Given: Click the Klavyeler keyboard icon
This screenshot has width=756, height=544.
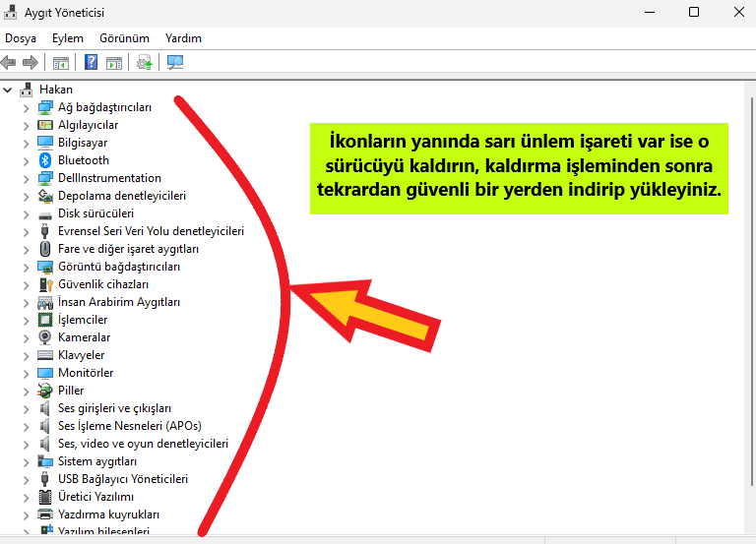Looking at the screenshot, I should click(44, 355).
